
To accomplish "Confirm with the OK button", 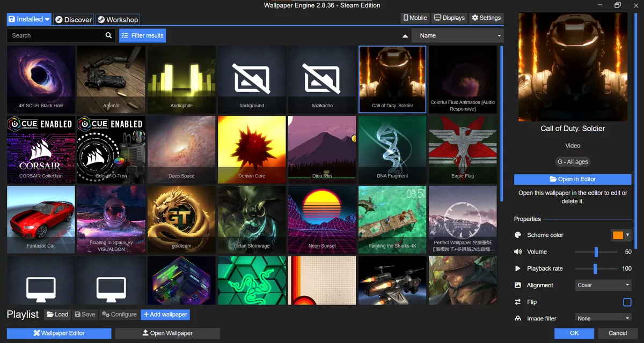I will click(x=574, y=333).
